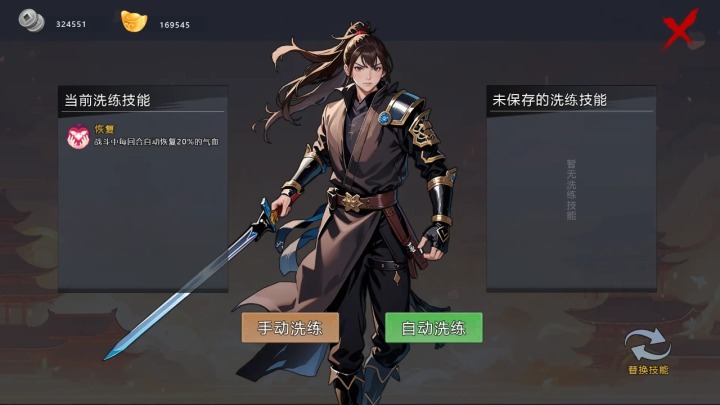
Task: Click the skill description mentioning 20%
Action: [x=157, y=142]
